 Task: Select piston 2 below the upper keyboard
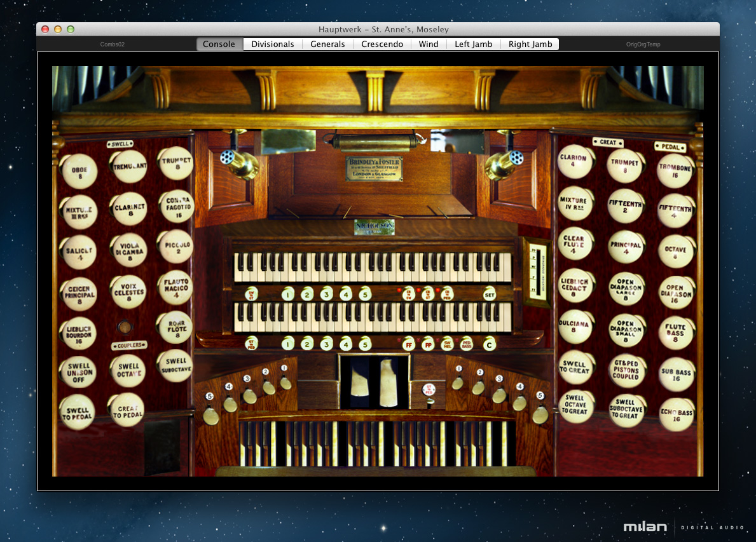(307, 294)
